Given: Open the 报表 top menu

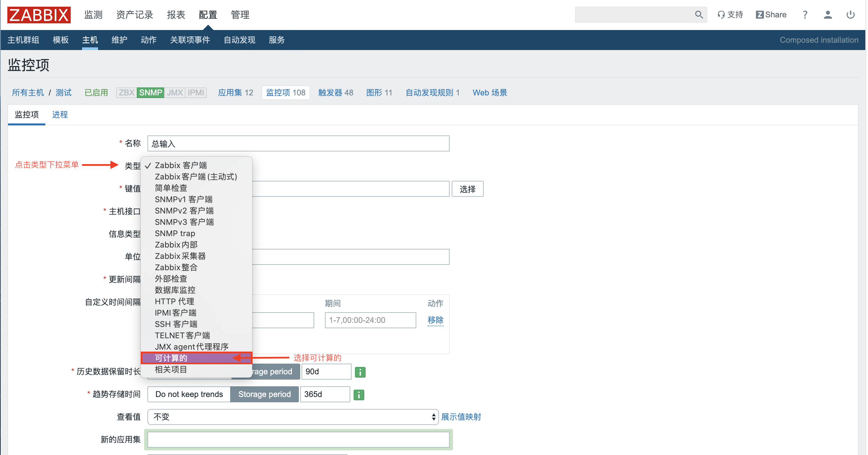Looking at the screenshot, I should pyautogui.click(x=176, y=15).
